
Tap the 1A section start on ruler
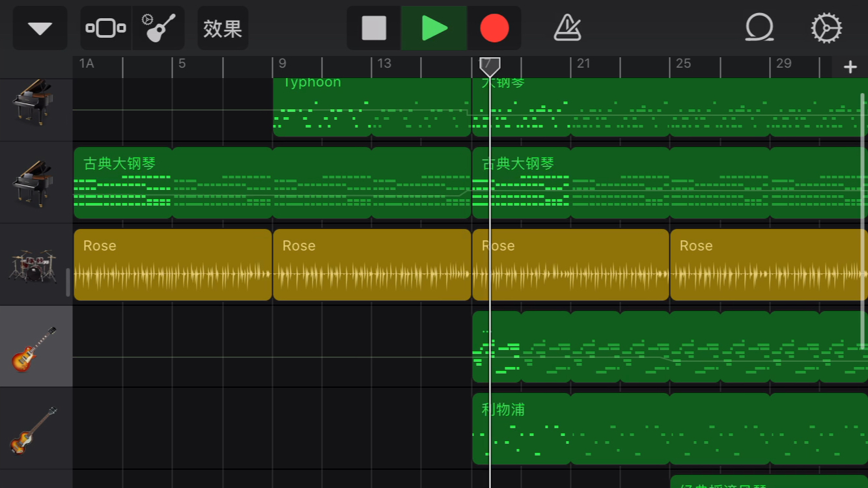87,64
